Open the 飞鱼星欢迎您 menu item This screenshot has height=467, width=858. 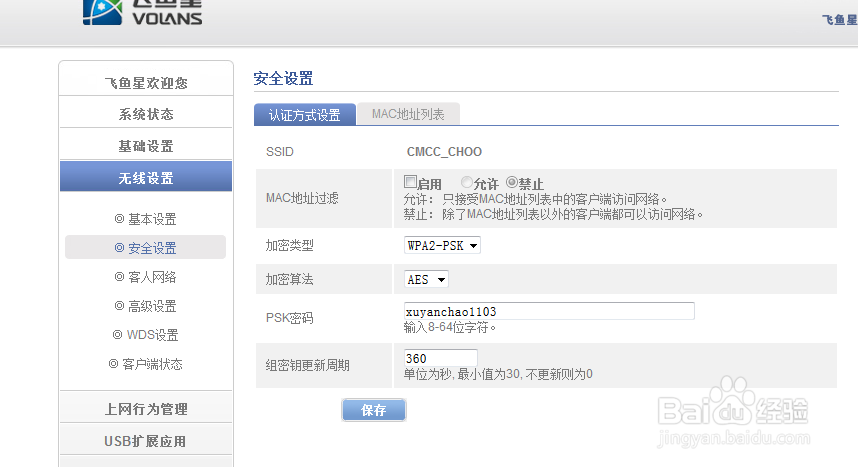pyautogui.click(x=146, y=83)
